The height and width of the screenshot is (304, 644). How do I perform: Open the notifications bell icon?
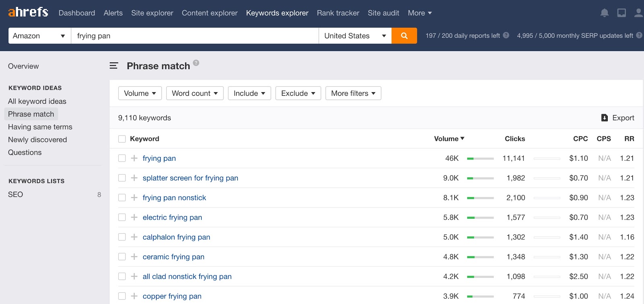[604, 13]
